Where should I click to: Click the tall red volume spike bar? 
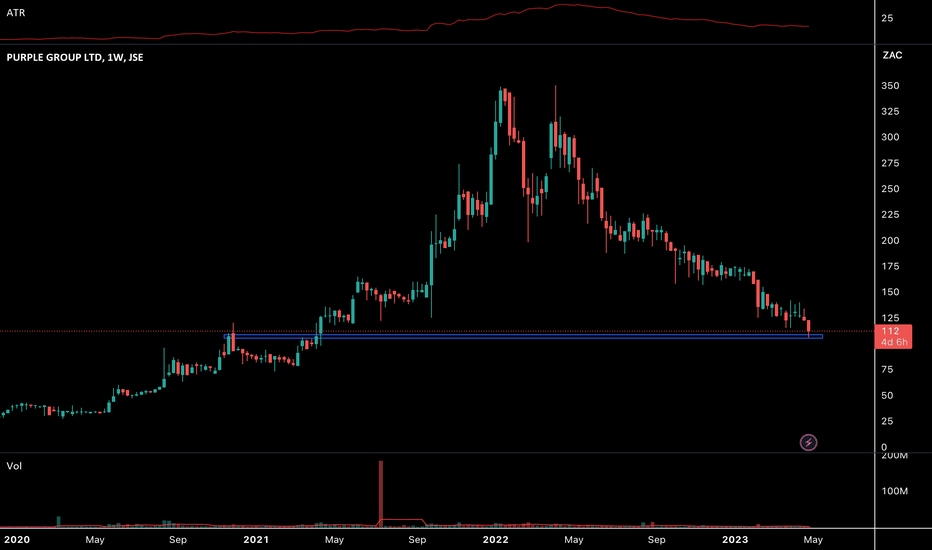point(381,494)
